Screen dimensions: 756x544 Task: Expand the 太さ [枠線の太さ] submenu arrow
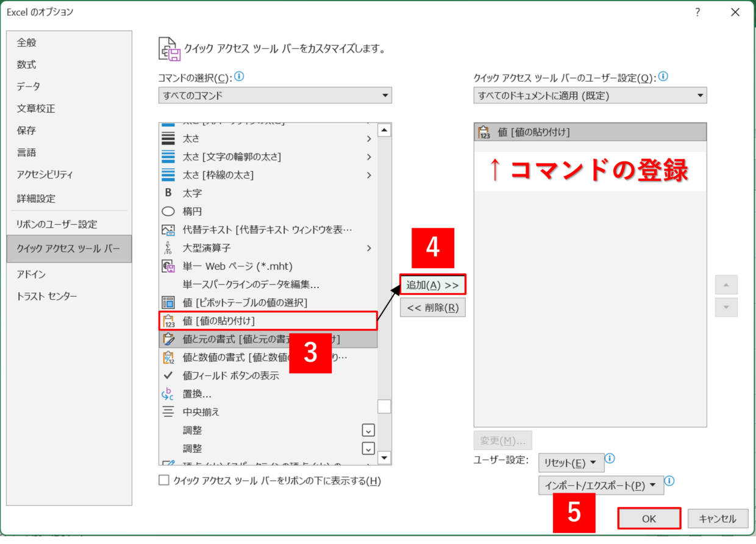click(369, 175)
